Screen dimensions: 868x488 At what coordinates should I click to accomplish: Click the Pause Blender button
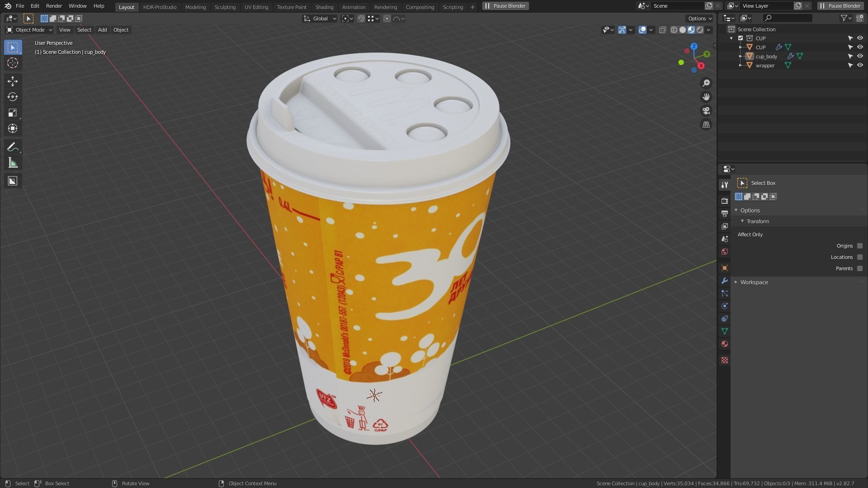[x=505, y=6]
